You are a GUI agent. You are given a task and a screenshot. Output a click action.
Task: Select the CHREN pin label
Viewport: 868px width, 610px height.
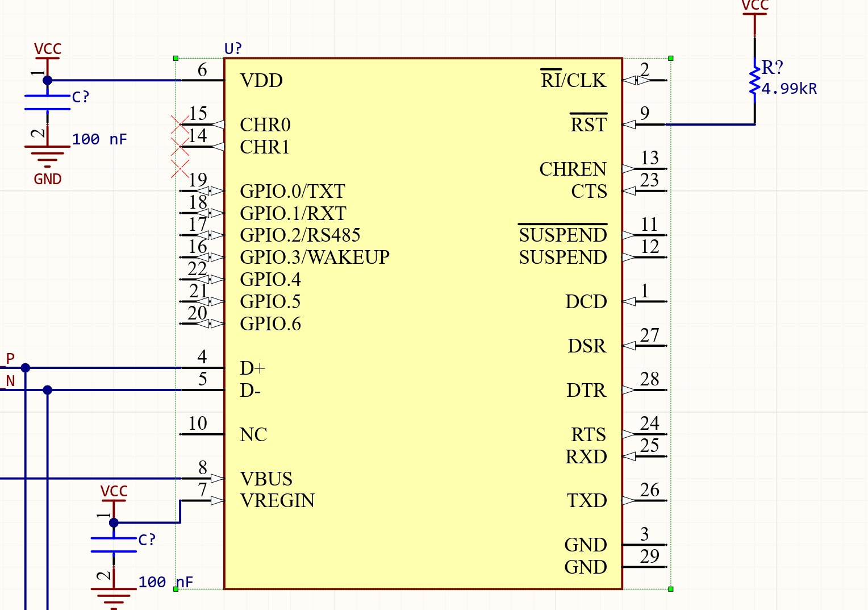(573, 169)
